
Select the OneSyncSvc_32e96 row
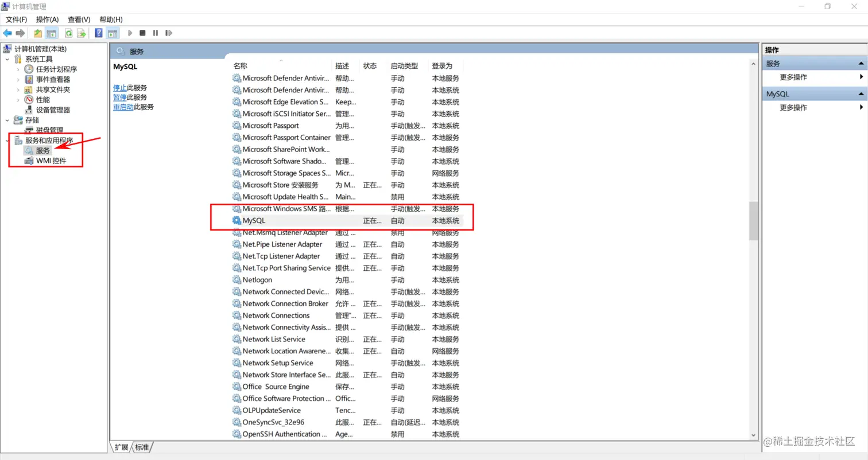click(x=347, y=423)
